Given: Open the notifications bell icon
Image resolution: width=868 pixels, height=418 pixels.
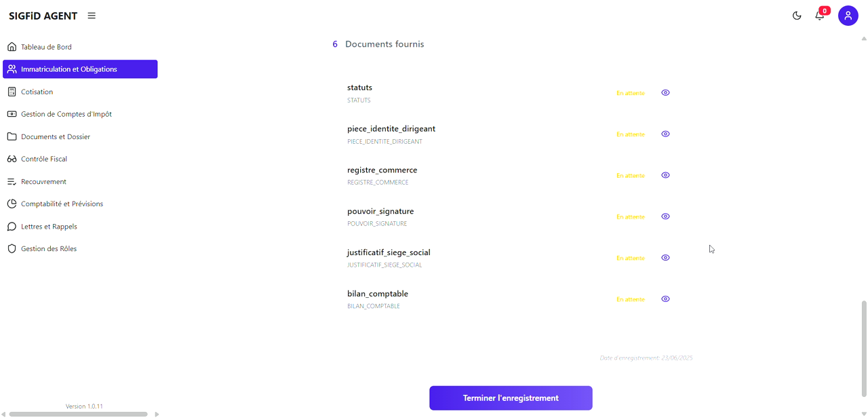Looking at the screenshot, I should pos(819,16).
